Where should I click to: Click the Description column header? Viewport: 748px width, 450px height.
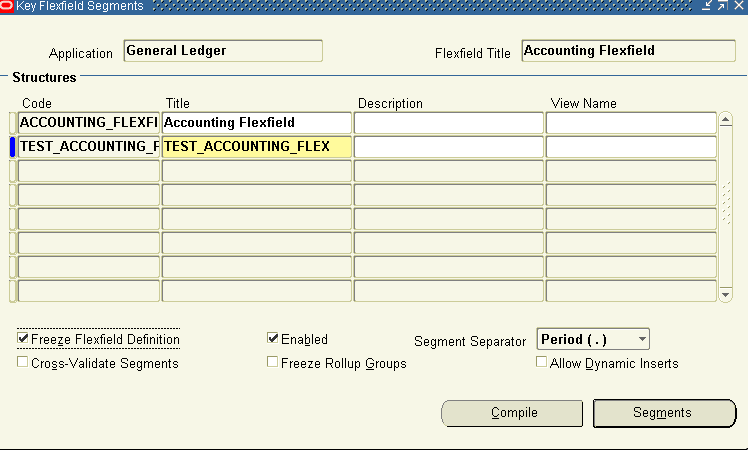click(x=390, y=103)
